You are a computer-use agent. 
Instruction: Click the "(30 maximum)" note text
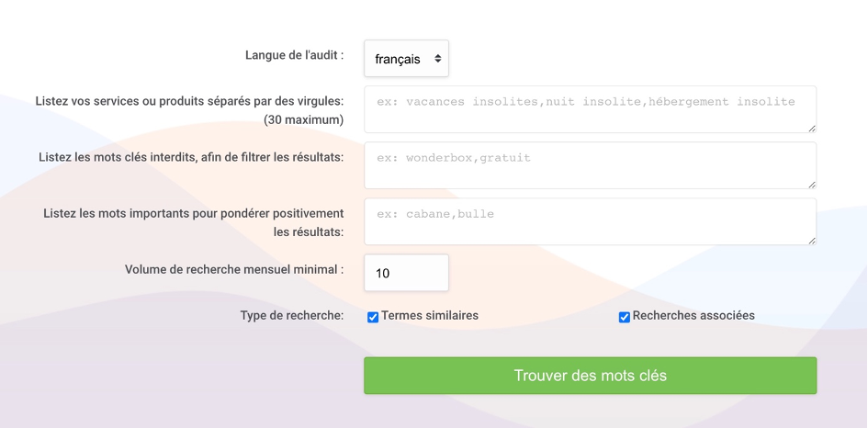pyautogui.click(x=304, y=120)
